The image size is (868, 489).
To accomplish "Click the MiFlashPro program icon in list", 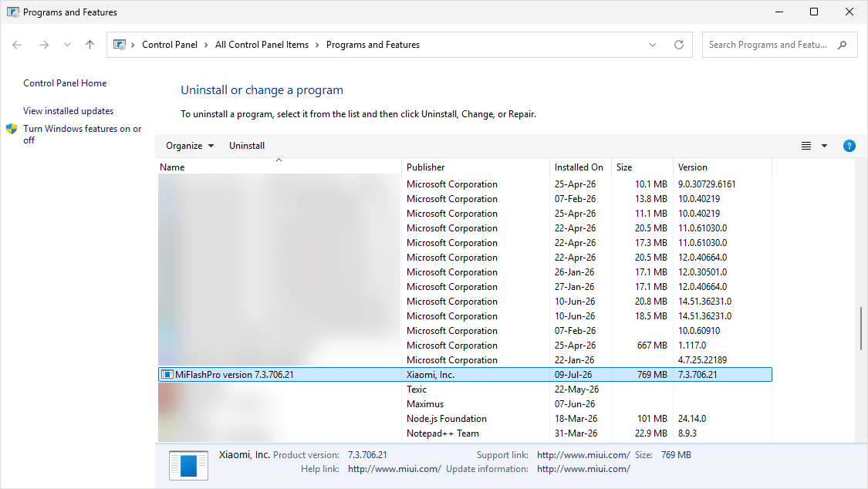I will pyautogui.click(x=167, y=375).
